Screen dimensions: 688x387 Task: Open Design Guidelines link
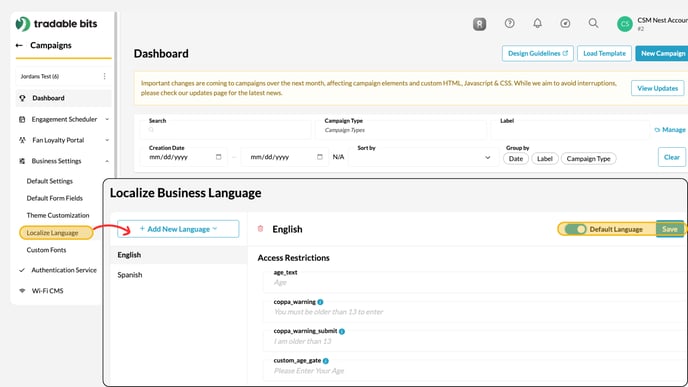(x=538, y=53)
